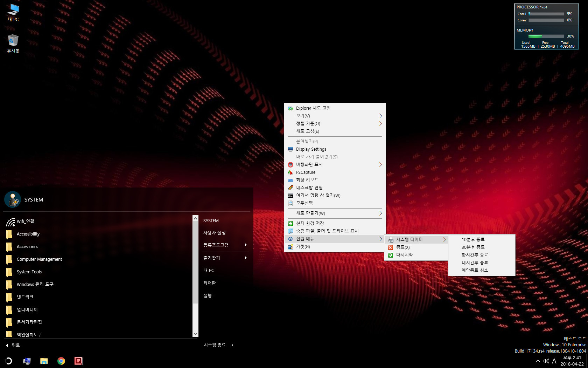Choose 10분후 종료 timer option
The height and width of the screenshot is (368, 588).
click(x=482, y=240)
